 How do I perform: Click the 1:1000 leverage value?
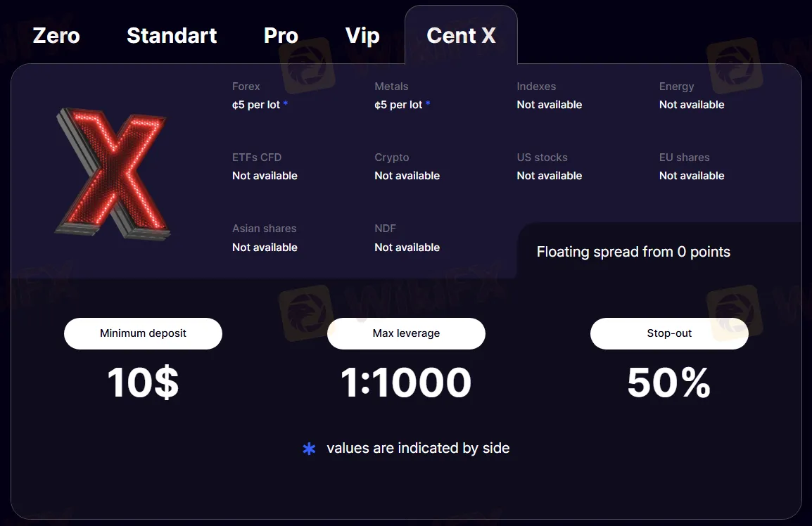[x=406, y=383]
